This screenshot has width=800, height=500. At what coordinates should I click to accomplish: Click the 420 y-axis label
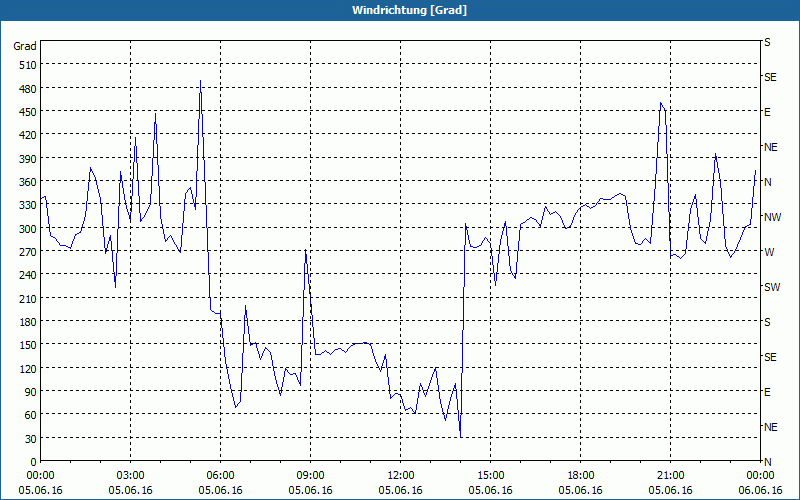click(28, 135)
